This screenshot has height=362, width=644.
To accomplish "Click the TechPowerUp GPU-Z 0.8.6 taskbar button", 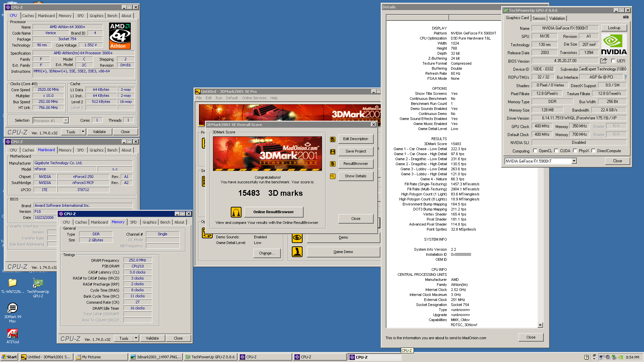I will pyautogui.click(x=211, y=357).
